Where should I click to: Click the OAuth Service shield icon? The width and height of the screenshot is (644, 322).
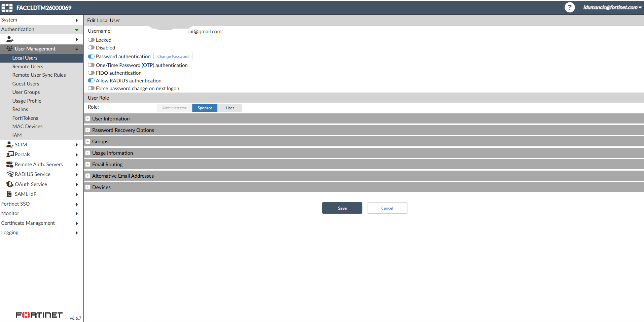pos(10,184)
